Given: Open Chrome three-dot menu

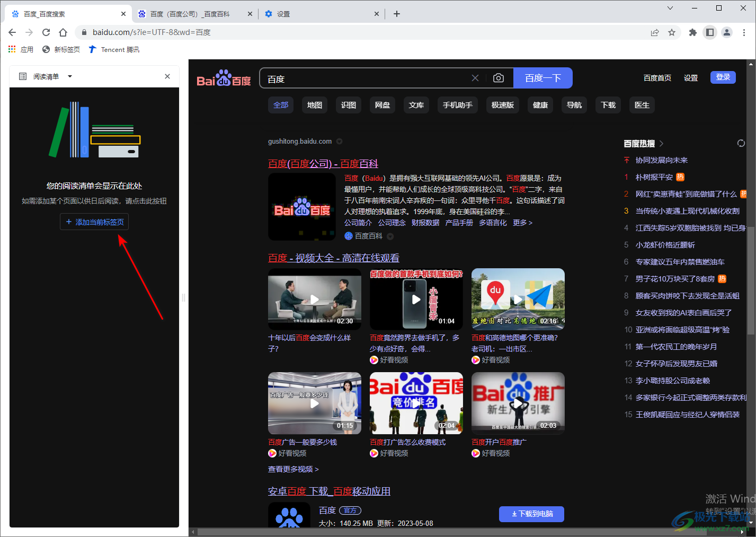Looking at the screenshot, I should point(744,32).
